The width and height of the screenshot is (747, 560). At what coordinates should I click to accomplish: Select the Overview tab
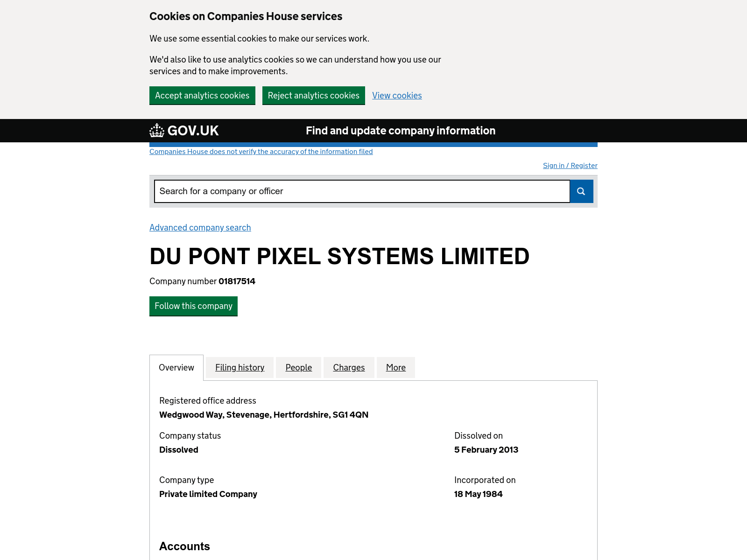[x=176, y=368]
